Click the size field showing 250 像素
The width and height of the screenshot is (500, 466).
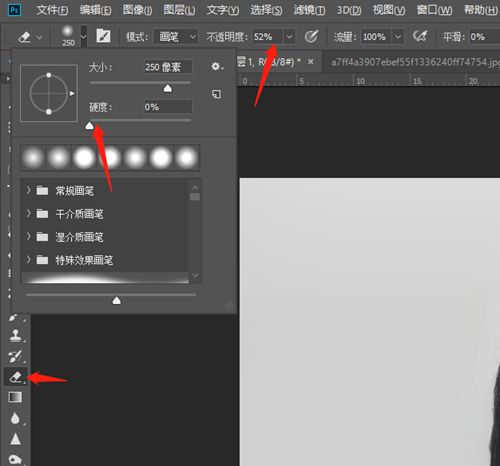point(168,67)
